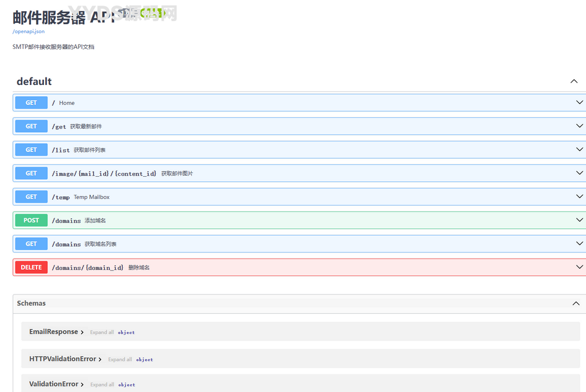Click the 获取最新邮件 description text
The height and width of the screenshot is (392, 586).
(86, 127)
